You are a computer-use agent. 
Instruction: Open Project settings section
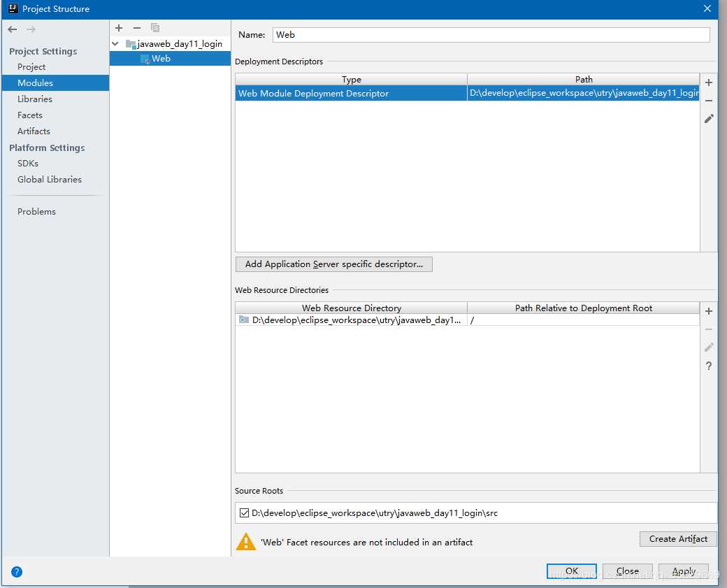click(x=31, y=67)
